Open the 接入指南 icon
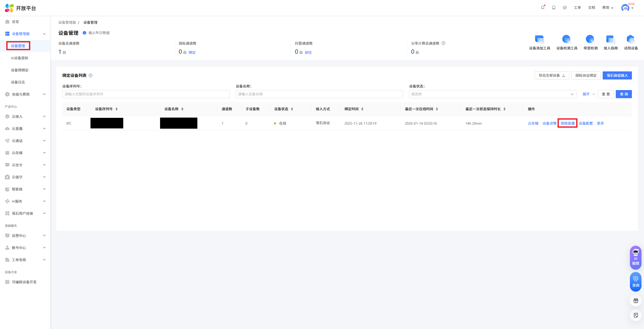644x329 pixels. [x=610, y=39]
